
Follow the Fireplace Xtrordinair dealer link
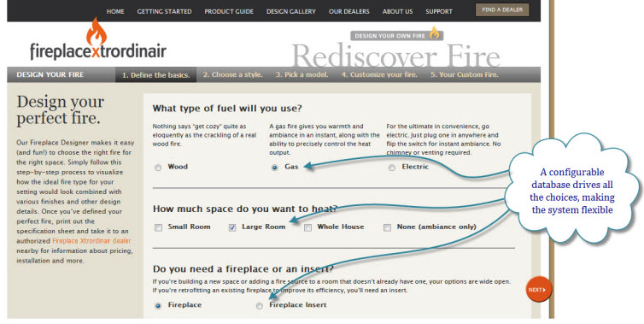pos(91,241)
